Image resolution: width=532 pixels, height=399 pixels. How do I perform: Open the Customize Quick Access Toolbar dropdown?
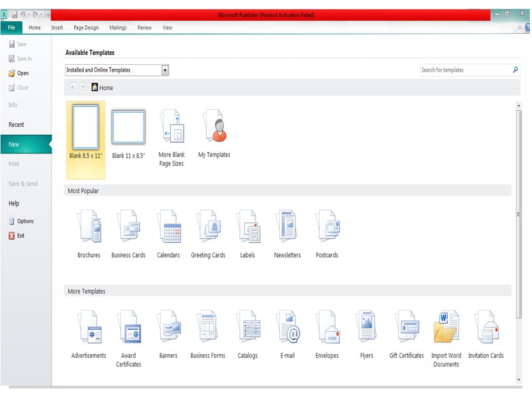pos(48,14)
